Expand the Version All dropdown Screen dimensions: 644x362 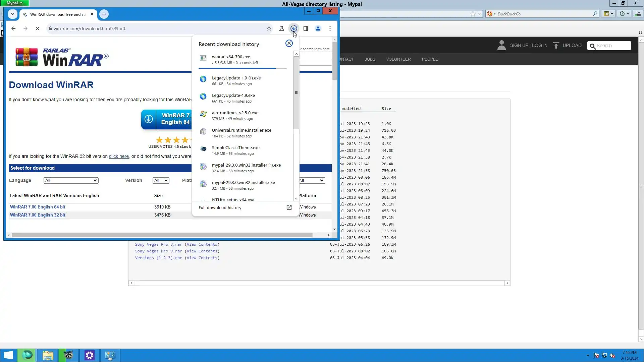click(161, 180)
